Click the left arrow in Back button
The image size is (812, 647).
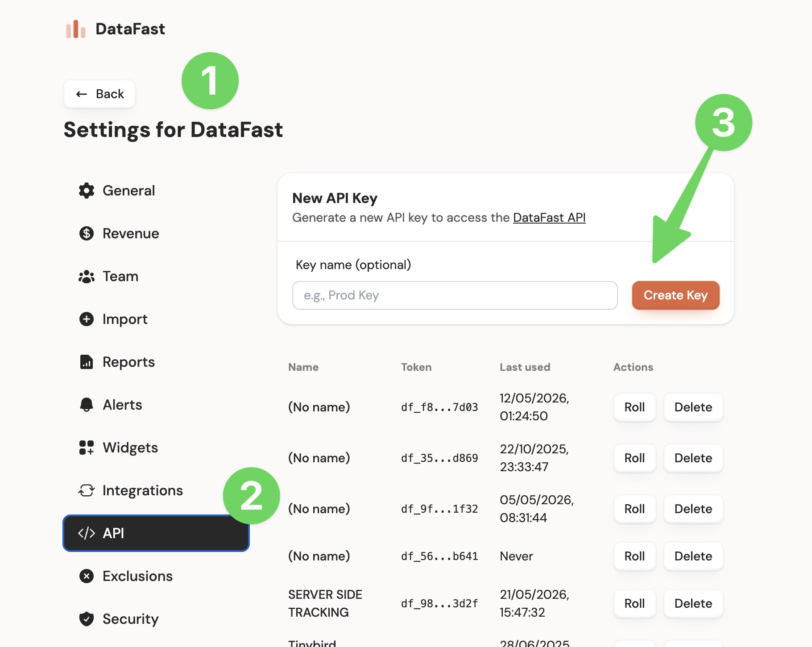pyautogui.click(x=81, y=94)
